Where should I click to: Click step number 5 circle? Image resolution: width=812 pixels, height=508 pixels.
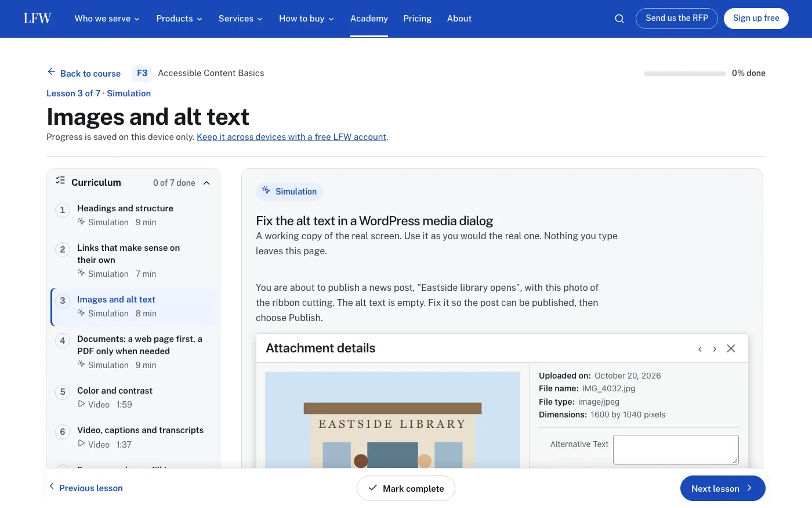pos(63,392)
